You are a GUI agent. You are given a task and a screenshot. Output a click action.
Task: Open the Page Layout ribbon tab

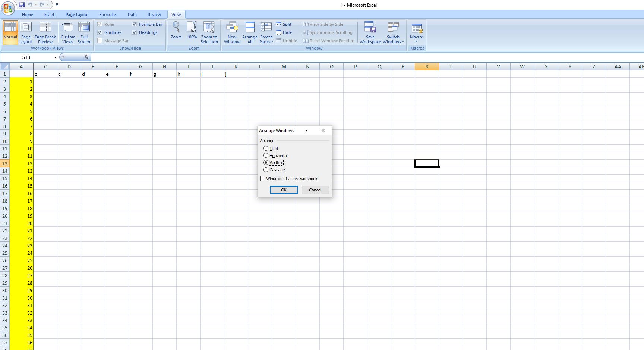(77, 15)
